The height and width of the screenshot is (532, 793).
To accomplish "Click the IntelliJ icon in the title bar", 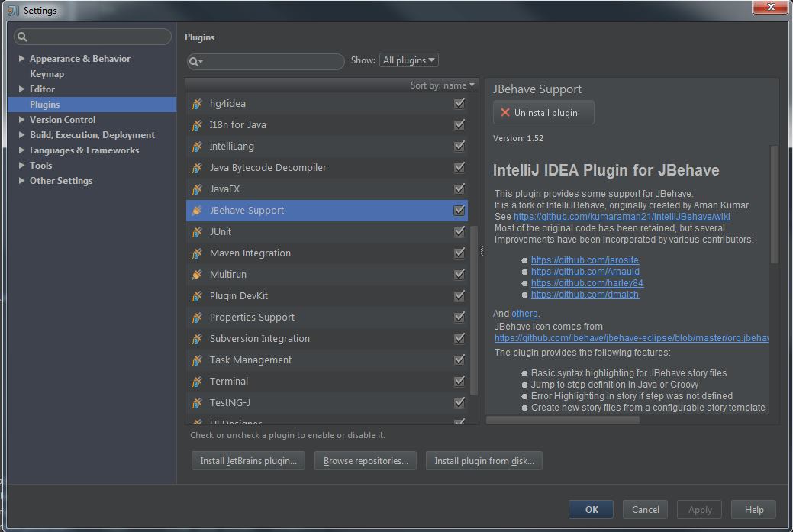I will click(13, 10).
